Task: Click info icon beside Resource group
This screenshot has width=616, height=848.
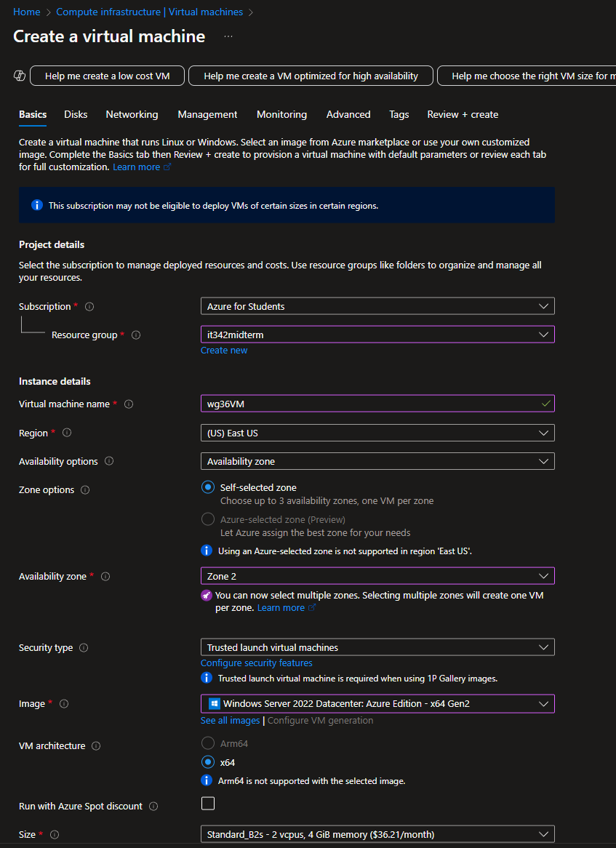Action: 136,335
